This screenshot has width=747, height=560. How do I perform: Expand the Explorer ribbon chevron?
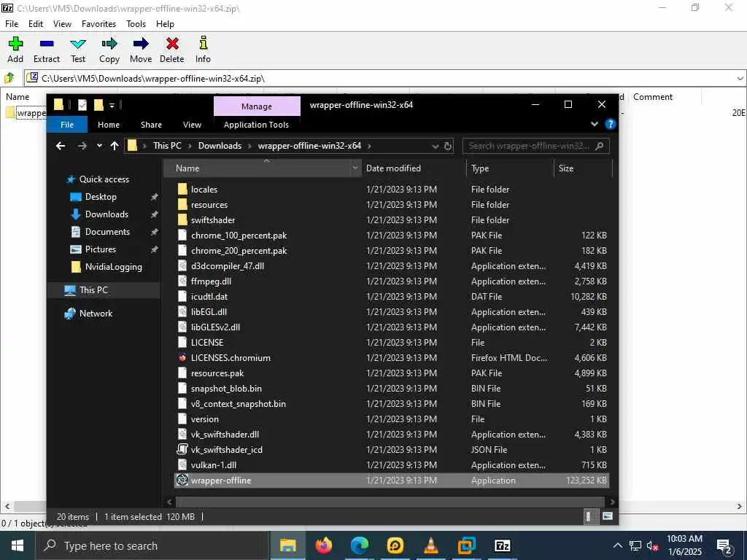click(595, 124)
